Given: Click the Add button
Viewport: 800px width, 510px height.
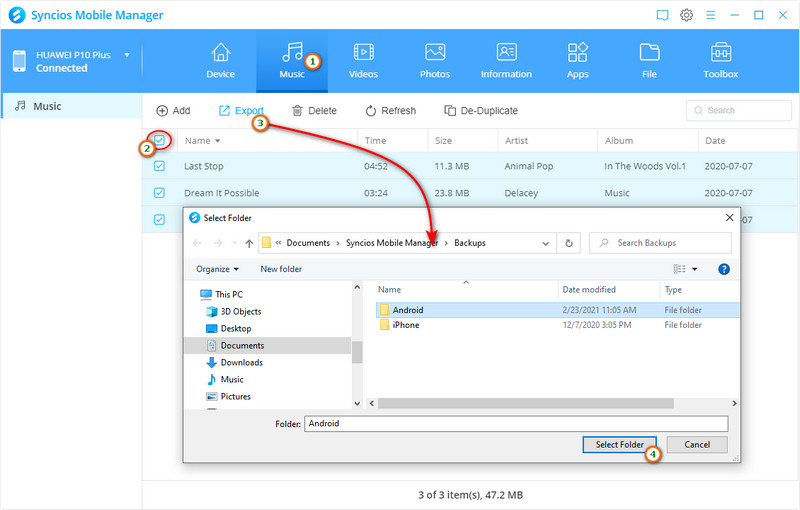Looking at the screenshot, I should tap(173, 111).
